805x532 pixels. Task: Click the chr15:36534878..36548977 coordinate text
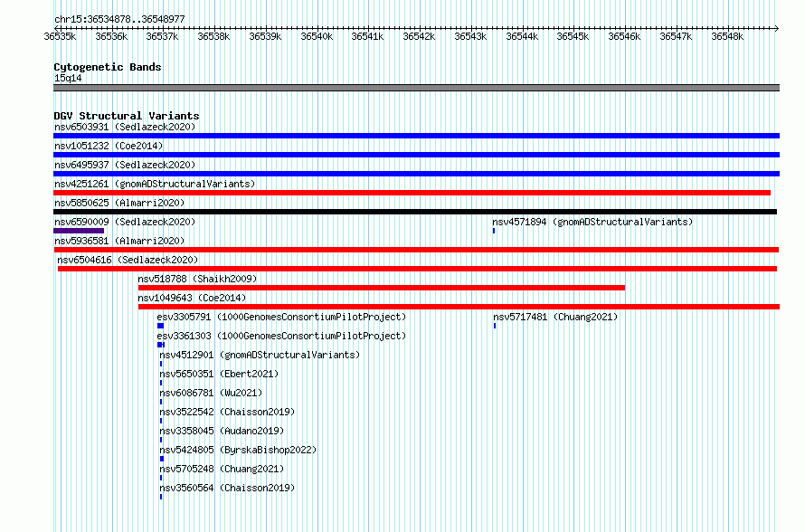[x=119, y=19]
